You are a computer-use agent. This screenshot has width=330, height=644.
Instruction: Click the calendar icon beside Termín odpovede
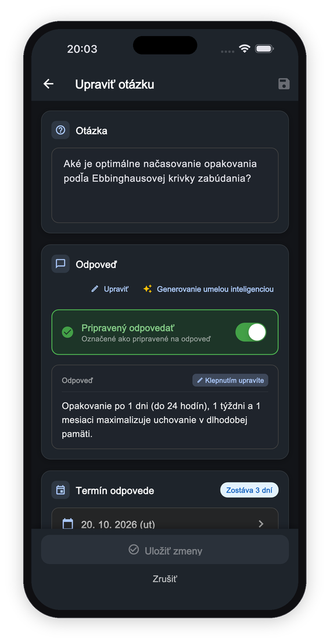pyautogui.click(x=60, y=490)
